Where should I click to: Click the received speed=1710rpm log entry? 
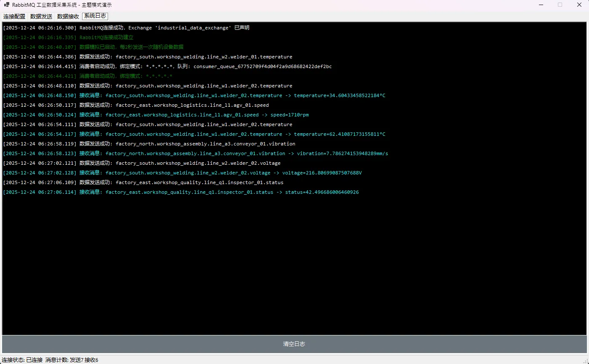pyautogui.click(x=156, y=115)
